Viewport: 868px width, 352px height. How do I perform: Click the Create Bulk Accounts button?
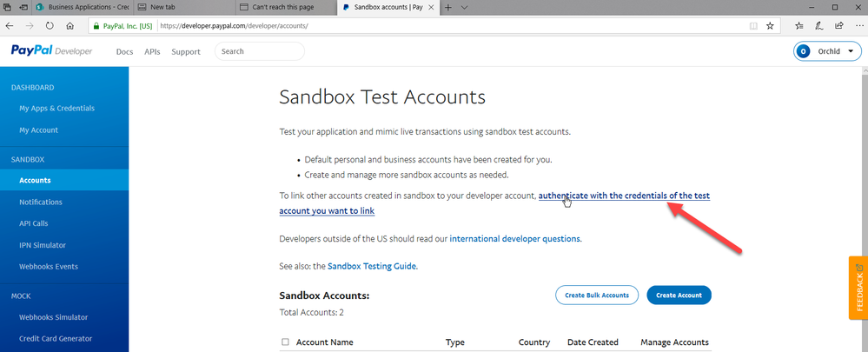click(597, 295)
